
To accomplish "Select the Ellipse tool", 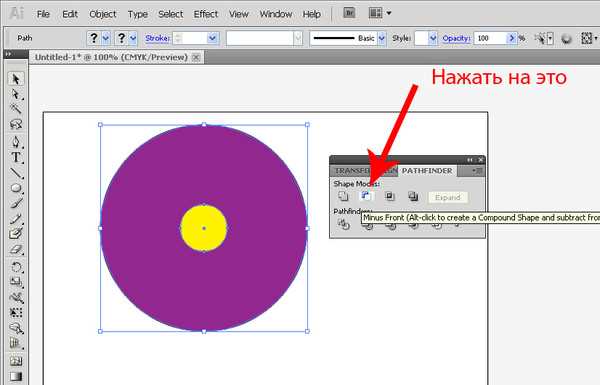I will 16,188.
